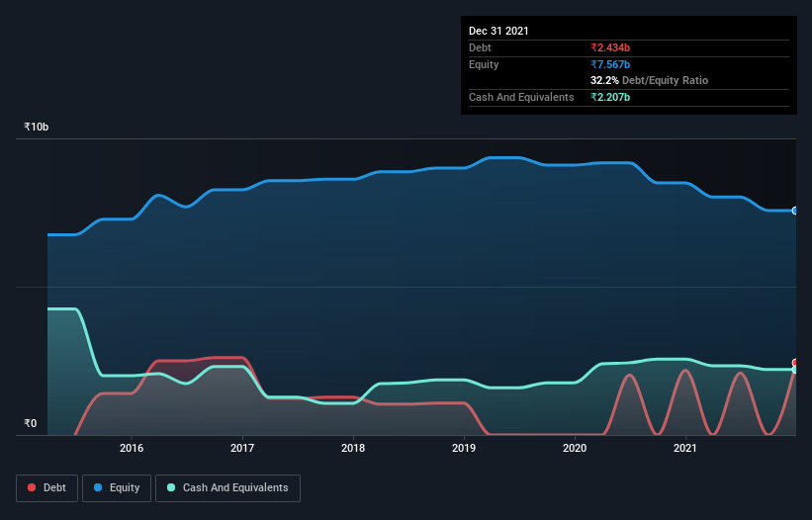Image resolution: width=812 pixels, height=520 pixels.
Task: Click the Equity label in tooltip
Action: [484, 64]
